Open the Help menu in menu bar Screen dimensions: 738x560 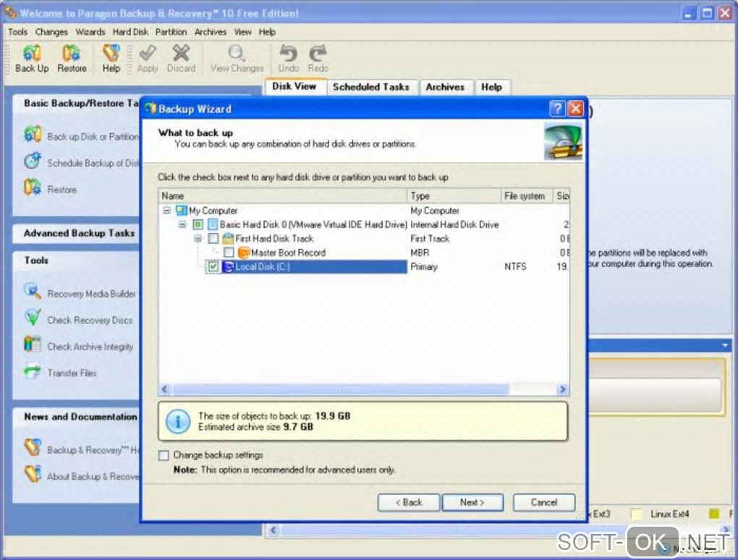267,32
